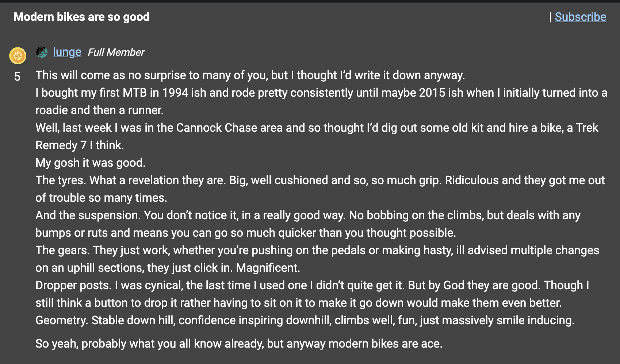The image size is (620, 364).
Task: Click the coin count number 5
Action: click(17, 77)
